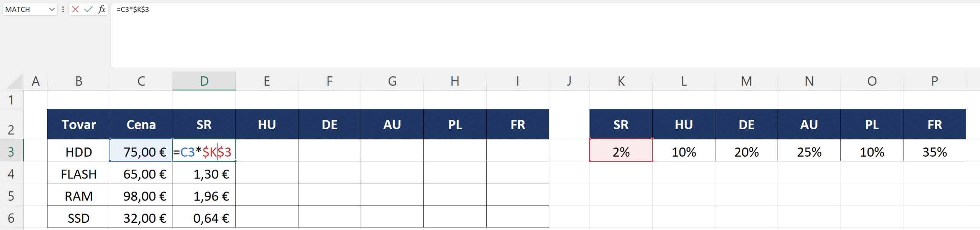Confirm the formula with the green checkmark
Image resolution: width=980 pixels, height=230 pixels.
(88, 9)
